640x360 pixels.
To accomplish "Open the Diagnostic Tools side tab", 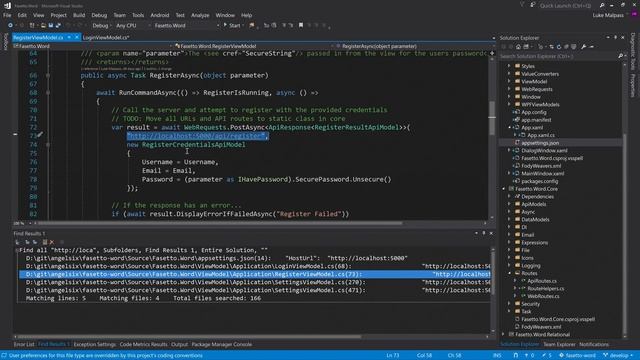I will (x=633, y=51).
